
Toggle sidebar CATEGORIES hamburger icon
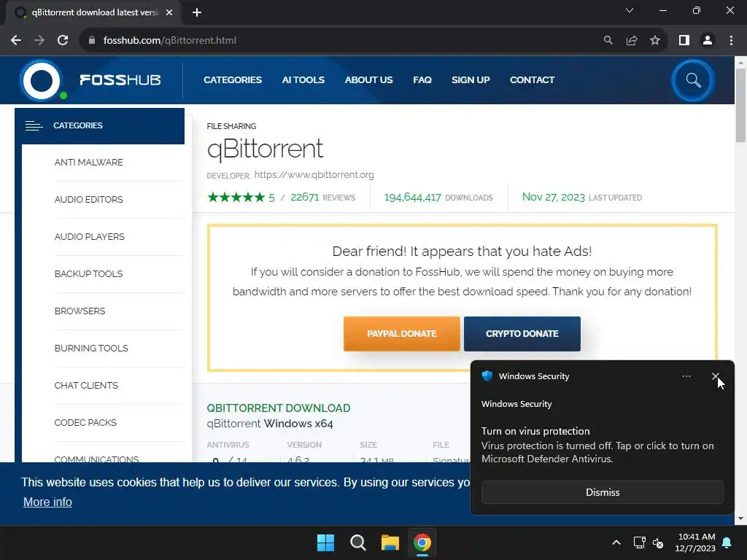(34, 125)
